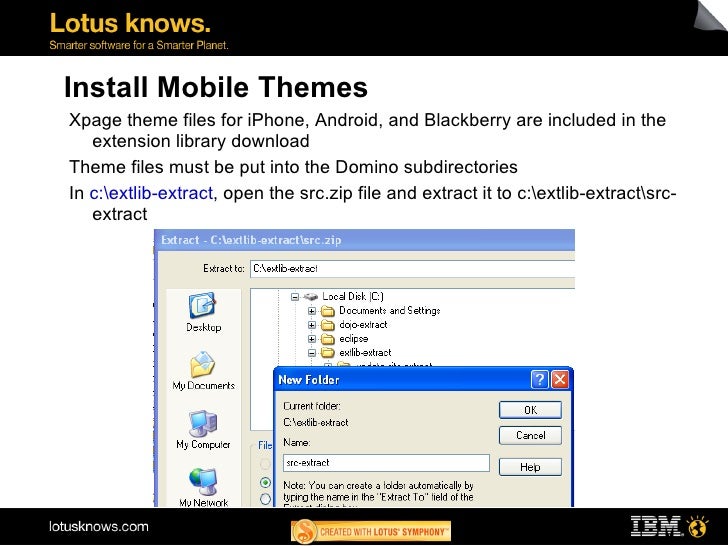
Task: Click the dojo-extract folder icon
Action: pos(328,325)
